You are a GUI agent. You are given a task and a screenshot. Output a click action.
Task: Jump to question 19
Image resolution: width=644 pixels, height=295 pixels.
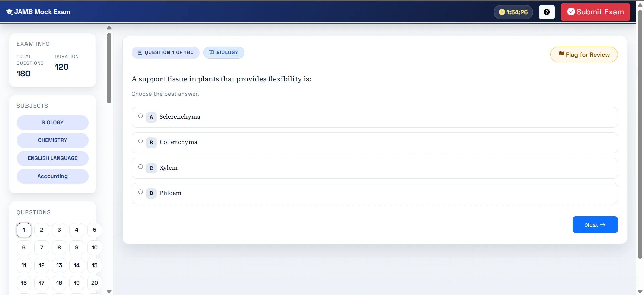click(77, 283)
